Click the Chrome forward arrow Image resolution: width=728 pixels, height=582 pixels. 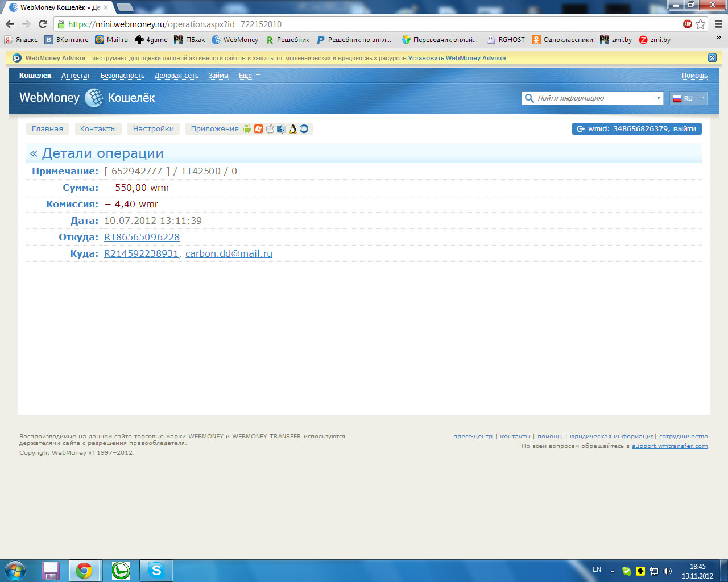(26, 24)
